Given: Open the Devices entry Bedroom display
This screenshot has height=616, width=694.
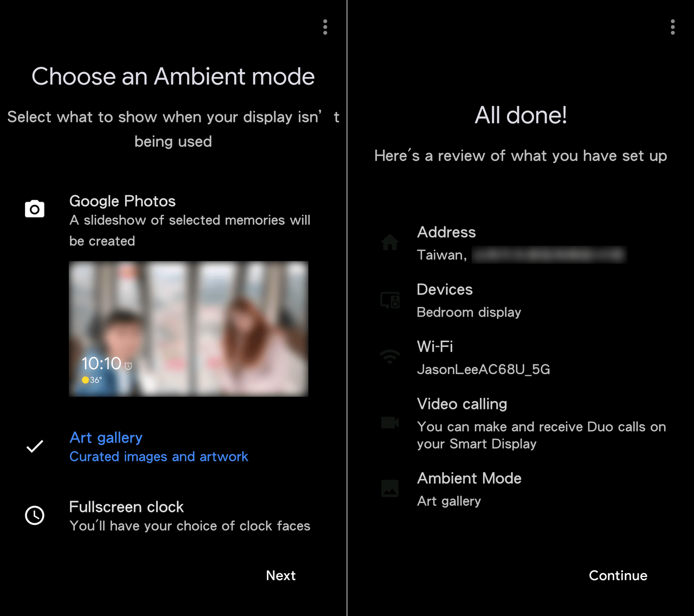Looking at the screenshot, I should click(520, 300).
